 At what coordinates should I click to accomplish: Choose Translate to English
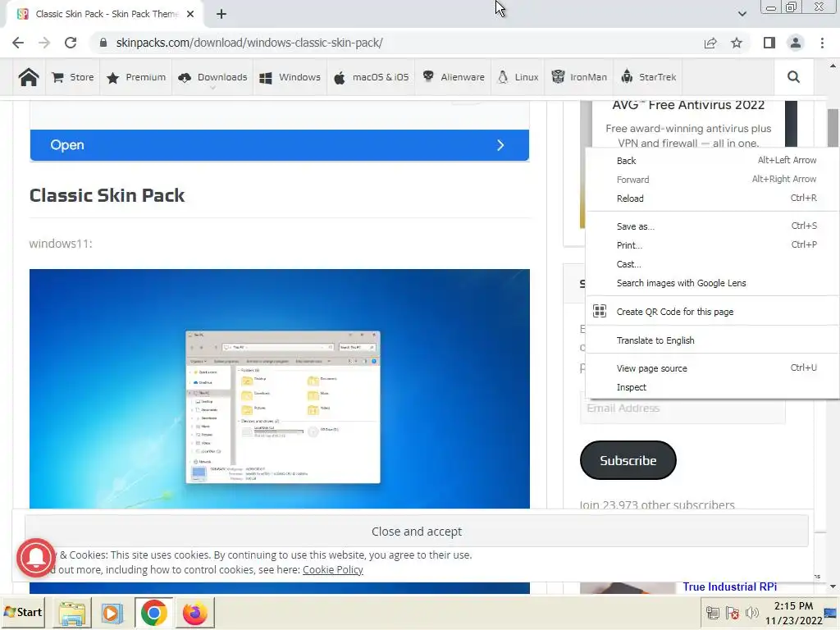[x=713, y=340]
